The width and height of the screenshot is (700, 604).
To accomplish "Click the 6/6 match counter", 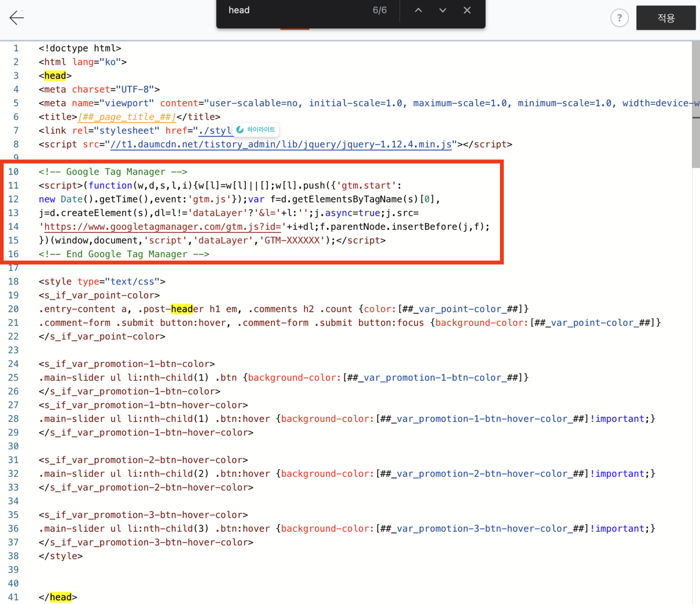I will click(x=379, y=10).
